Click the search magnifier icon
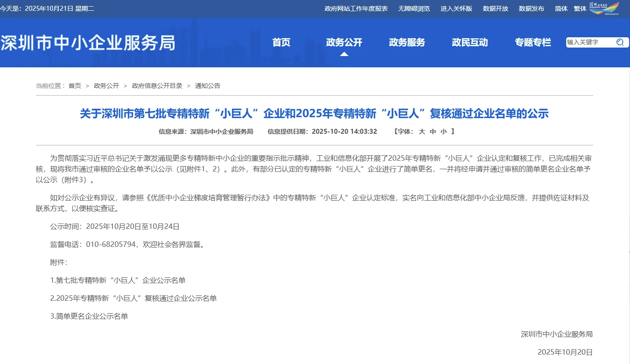 pyautogui.click(x=620, y=42)
